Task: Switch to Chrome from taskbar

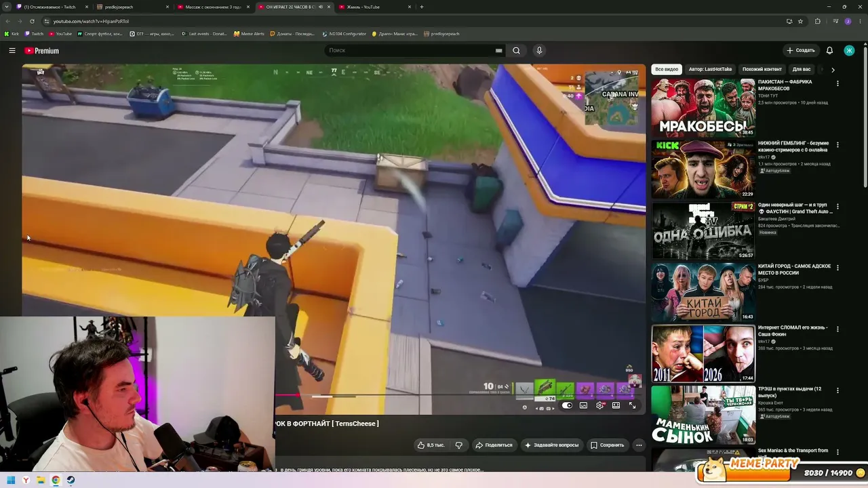Action: click(56, 481)
